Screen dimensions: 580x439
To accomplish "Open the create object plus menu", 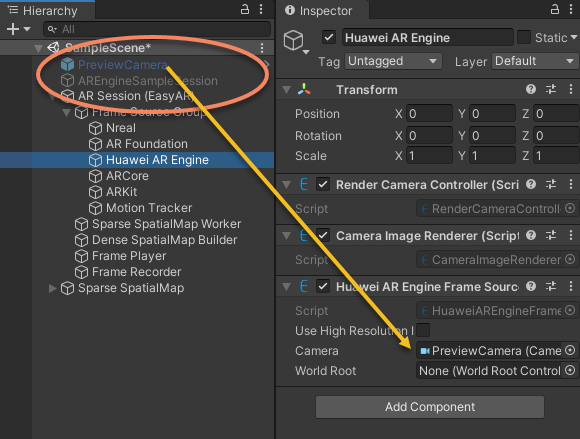I will [18, 29].
